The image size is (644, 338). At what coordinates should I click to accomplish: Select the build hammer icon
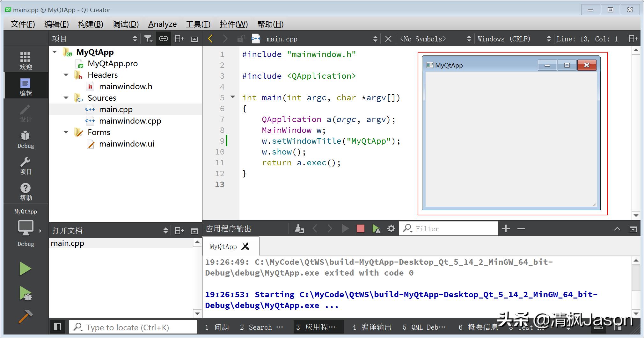click(26, 317)
